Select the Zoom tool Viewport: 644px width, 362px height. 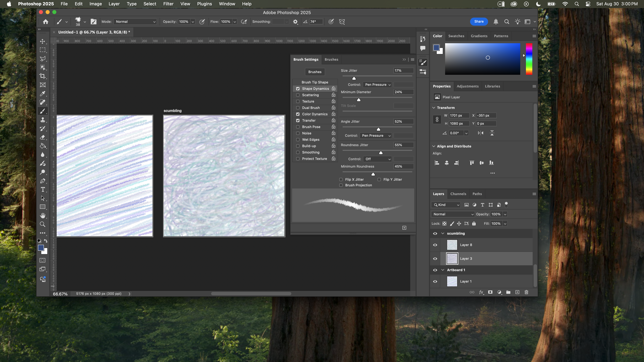click(x=43, y=224)
